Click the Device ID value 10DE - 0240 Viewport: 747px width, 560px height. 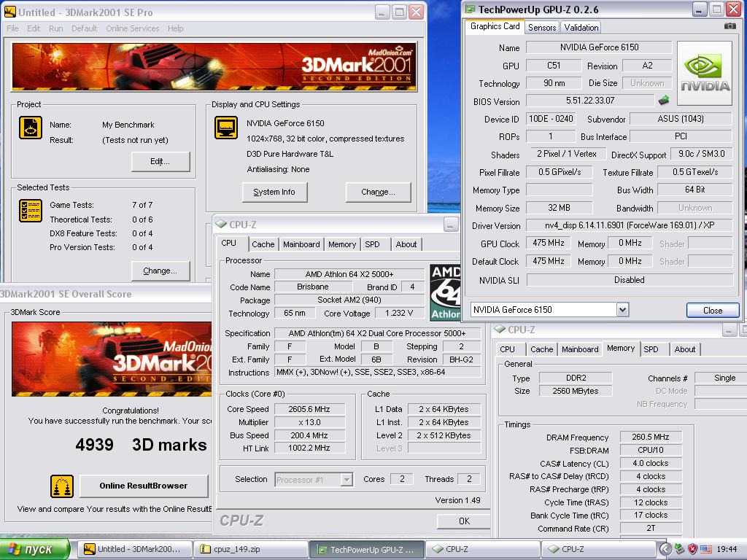(551, 119)
